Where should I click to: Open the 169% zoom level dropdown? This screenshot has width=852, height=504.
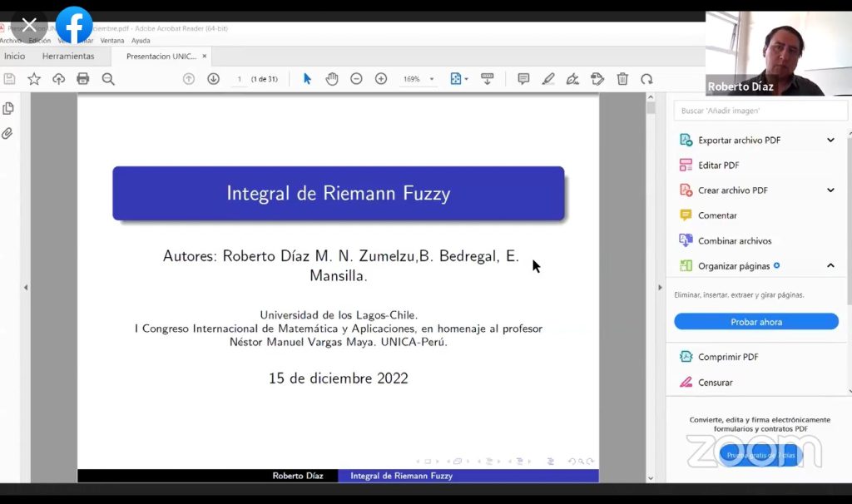pos(419,79)
